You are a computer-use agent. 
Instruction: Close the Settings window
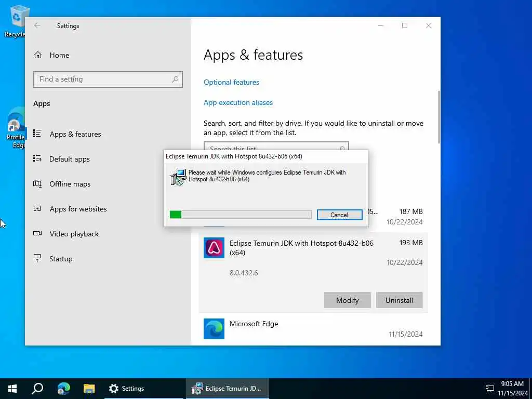coord(429,26)
